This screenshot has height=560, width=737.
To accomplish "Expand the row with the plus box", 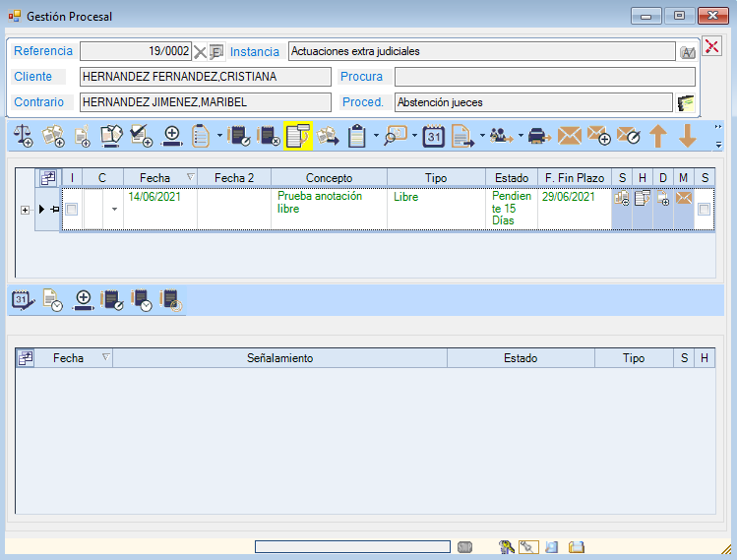I will [x=25, y=210].
